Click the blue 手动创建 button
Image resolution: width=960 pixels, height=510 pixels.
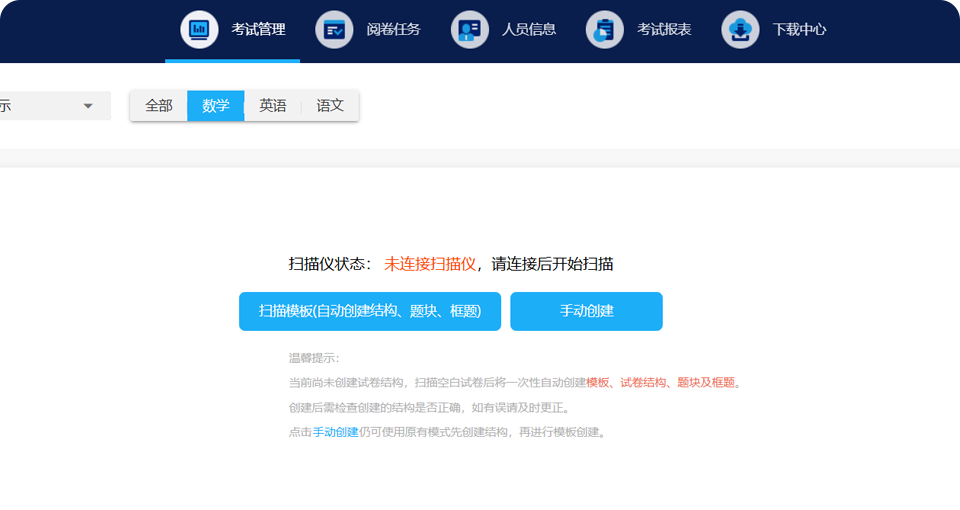(x=587, y=311)
